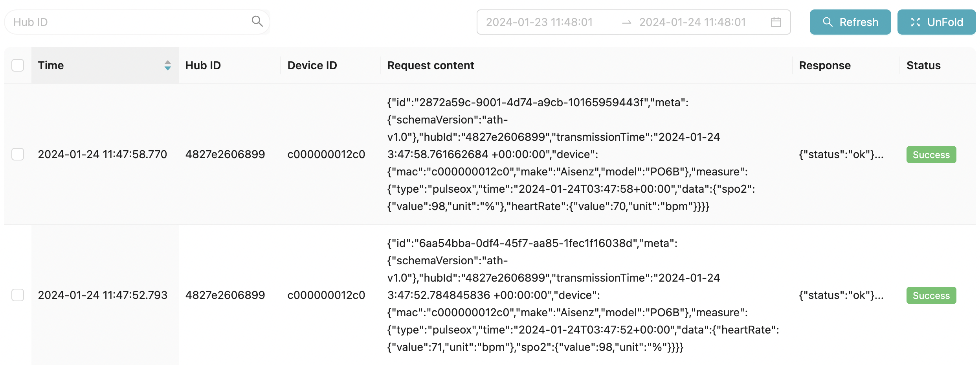The image size is (980, 365).
Task: Open the calendar icon in date range
Action: [776, 22]
